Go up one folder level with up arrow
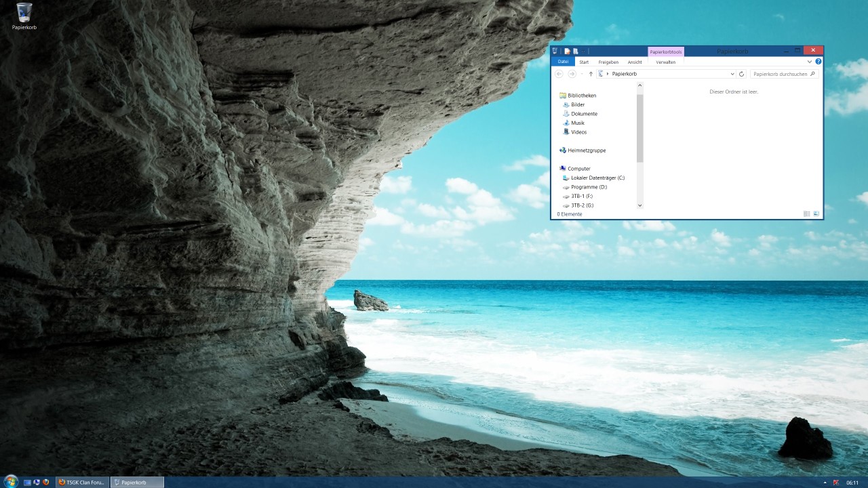The width and height of the screenshot is (868, 488). tap(591, 74)
